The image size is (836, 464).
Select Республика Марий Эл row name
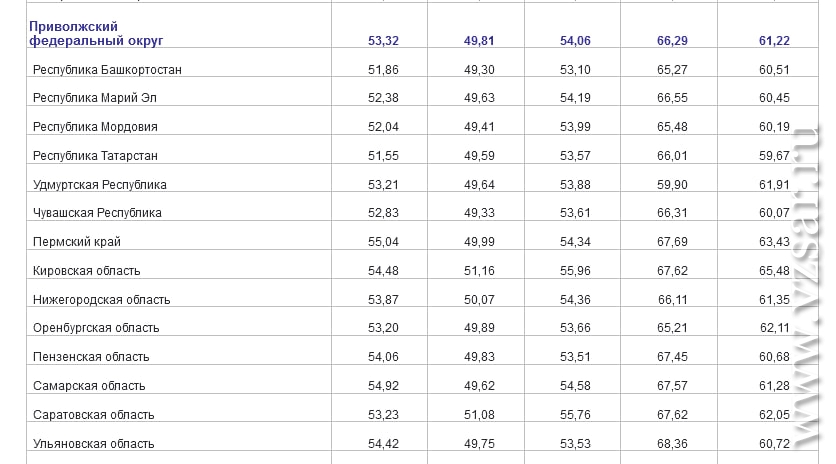pos(95,98)
